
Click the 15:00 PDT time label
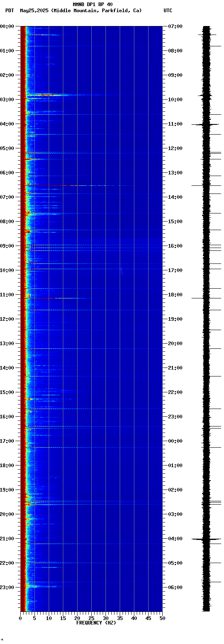[7, 392]
